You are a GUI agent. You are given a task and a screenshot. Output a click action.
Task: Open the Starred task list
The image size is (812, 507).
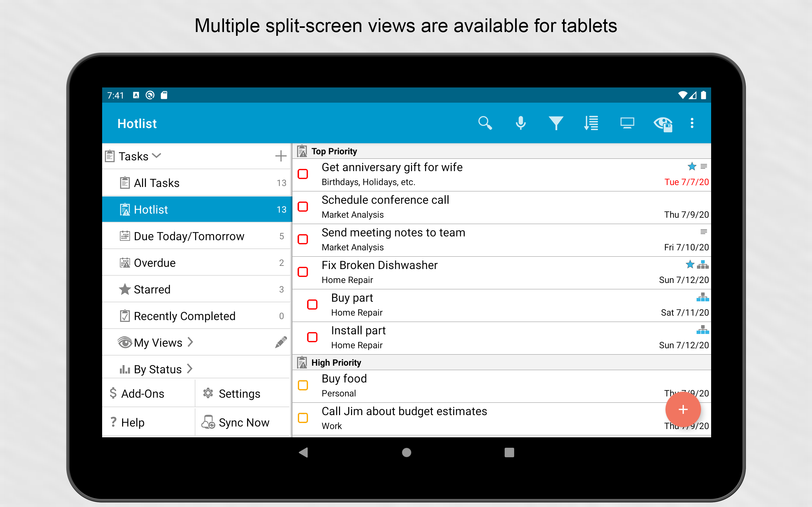click(152, 289)
